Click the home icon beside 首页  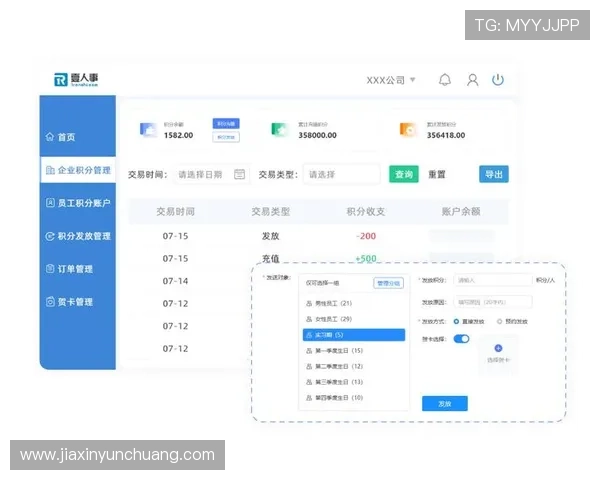pos(50,137)
